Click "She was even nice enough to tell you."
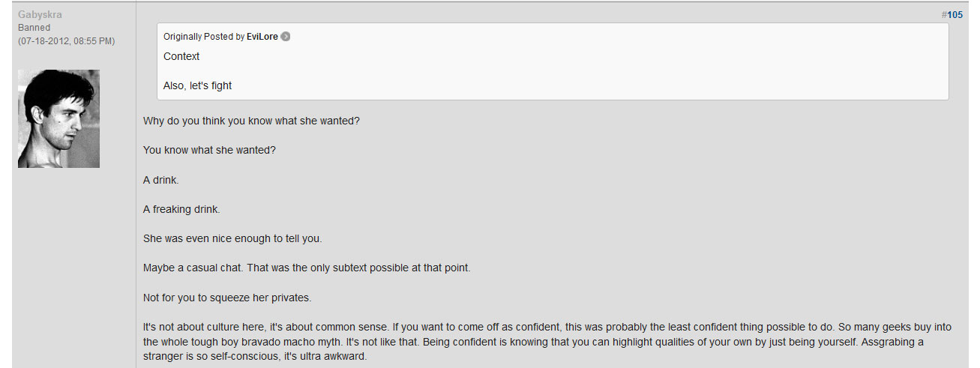Image resolution: width=980 pixels, height=368 pixels. 232,238
